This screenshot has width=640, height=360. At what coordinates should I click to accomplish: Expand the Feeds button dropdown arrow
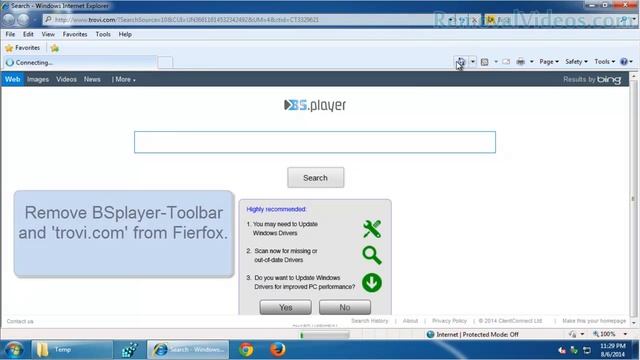click(x=496, y=62)
